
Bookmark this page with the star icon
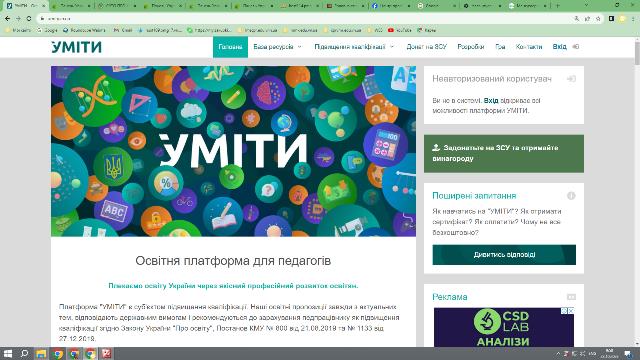point(598,18)
